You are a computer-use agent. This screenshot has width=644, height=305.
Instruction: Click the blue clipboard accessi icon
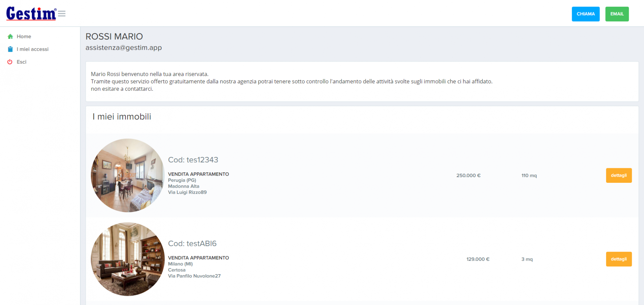10,49
